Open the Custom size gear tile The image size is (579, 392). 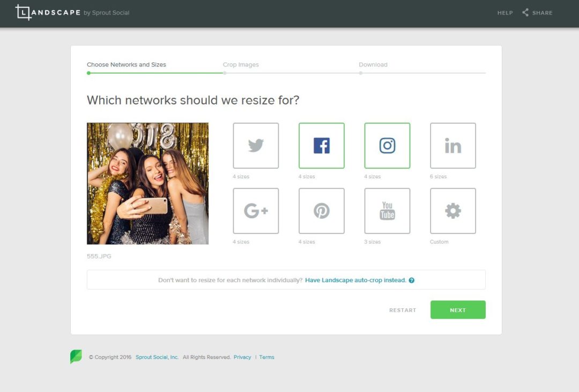(452, 211)
